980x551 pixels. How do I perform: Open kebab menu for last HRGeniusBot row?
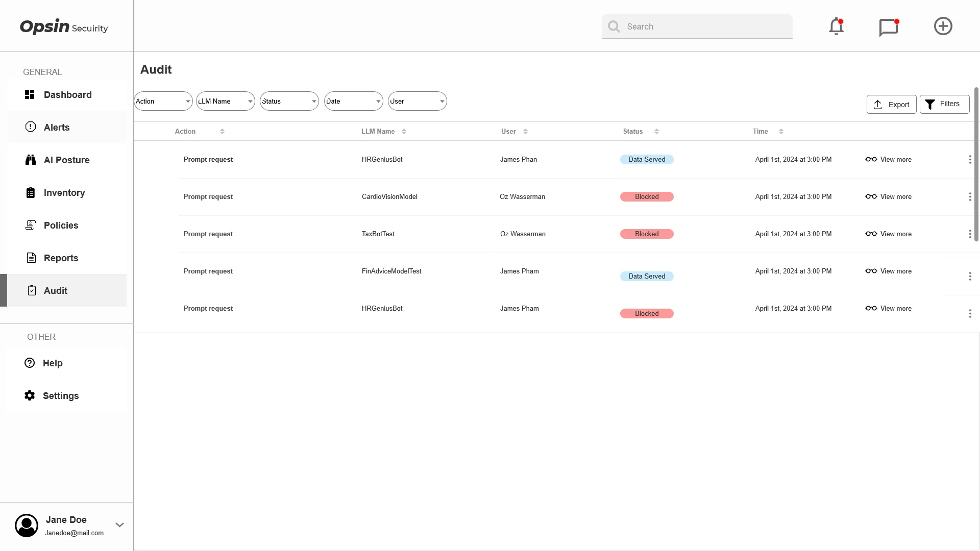pyautogui.click(x=970, y=314)
